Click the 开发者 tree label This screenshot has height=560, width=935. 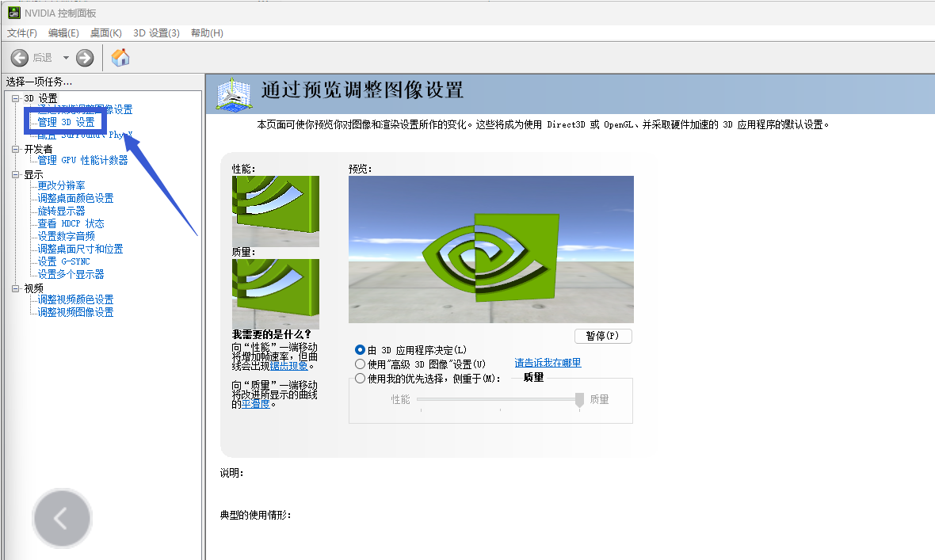[x=38, y=149]
